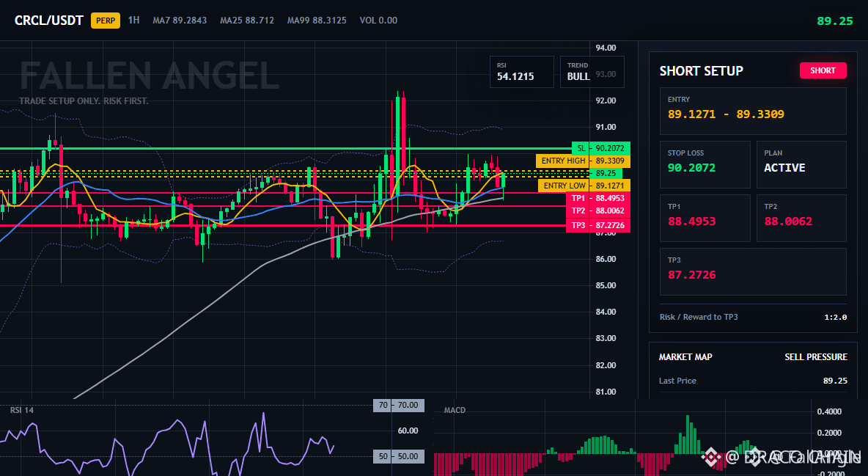Screen dimensions: 868x476
Task: Click the 81.00 price axis label
Action: tap(606, 392)
